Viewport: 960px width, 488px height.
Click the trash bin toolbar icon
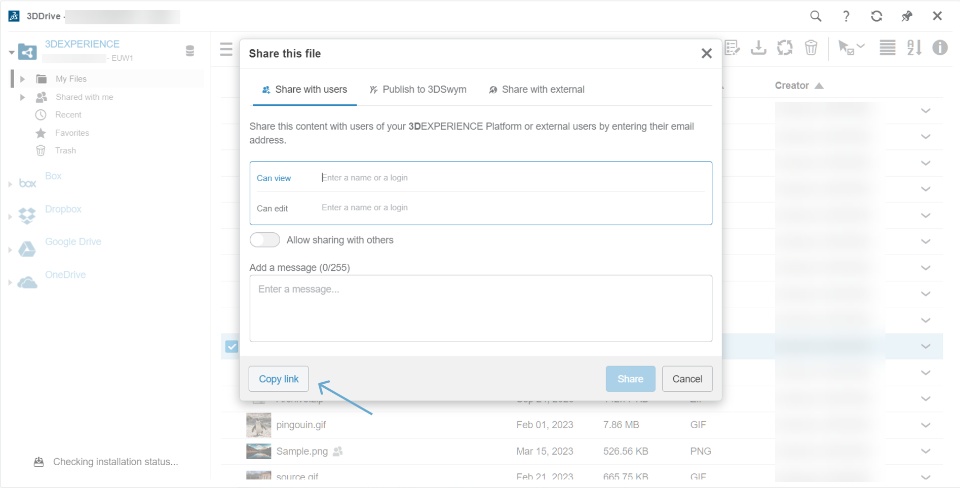tap(811, 48)
